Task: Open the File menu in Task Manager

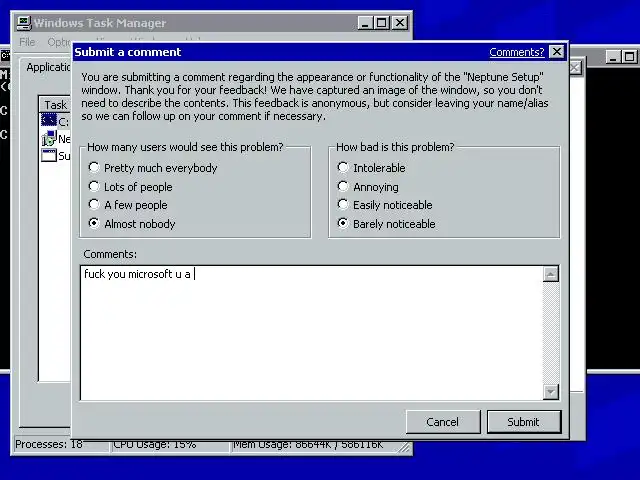Action: coord(27,42)
